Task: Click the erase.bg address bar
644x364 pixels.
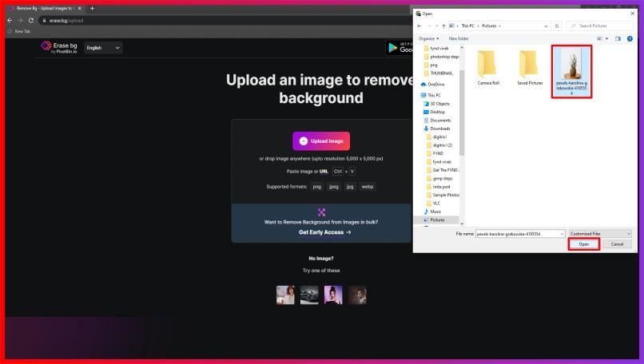Action: click(x=226, y=21)
